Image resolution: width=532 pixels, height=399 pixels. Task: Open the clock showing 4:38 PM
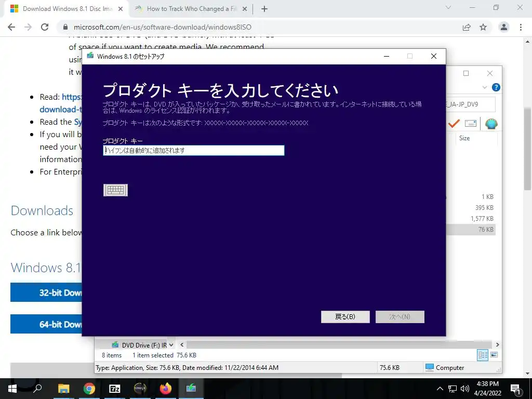(487, 389)
